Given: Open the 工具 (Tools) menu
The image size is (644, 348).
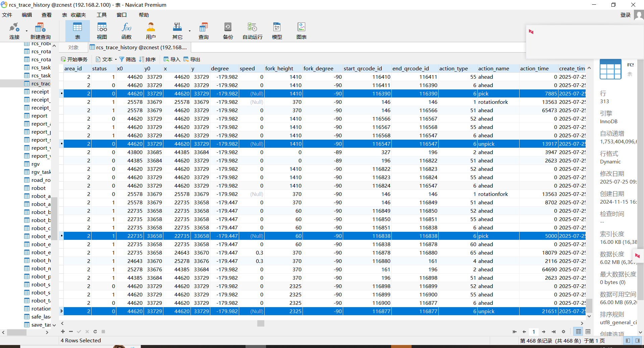Looking at the screenshot, I should point(101,15).
